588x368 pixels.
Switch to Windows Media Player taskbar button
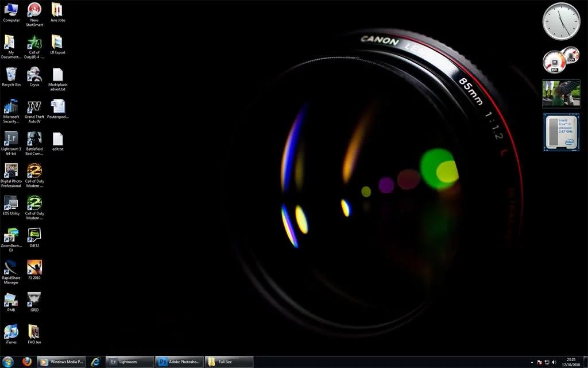(x=61, y=362)
